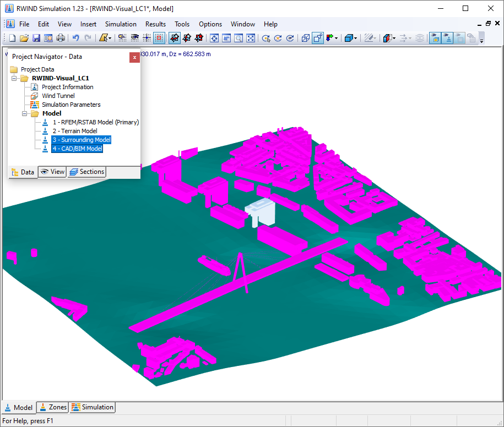Viewport: 504px width, 427px height.
Task: Select the isometric view icon
Action: tap(305, 37)
